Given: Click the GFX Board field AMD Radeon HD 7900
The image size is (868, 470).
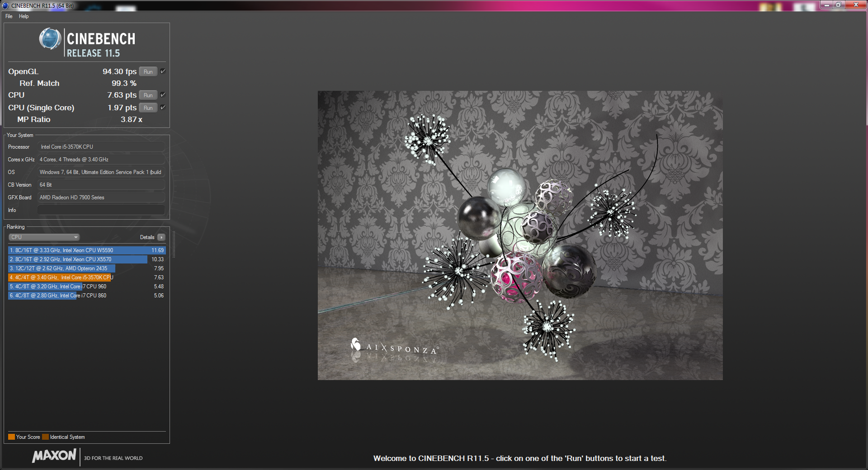Looking at the screenshot, I should tap(101, 197).
